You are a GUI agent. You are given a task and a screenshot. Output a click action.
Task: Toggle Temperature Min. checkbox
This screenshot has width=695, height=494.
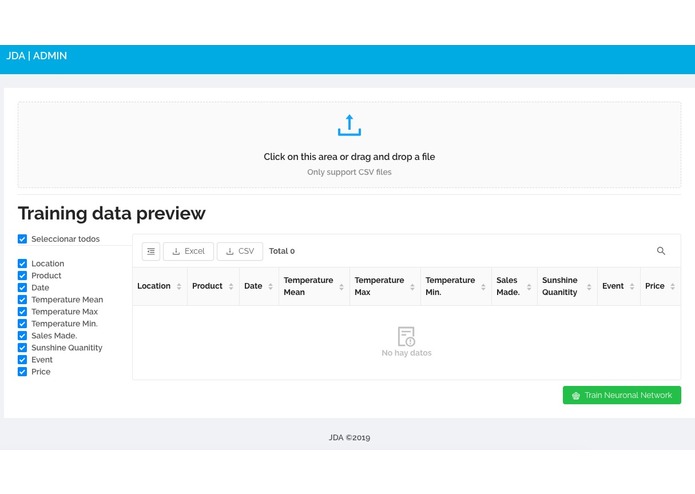click(23, 323)
